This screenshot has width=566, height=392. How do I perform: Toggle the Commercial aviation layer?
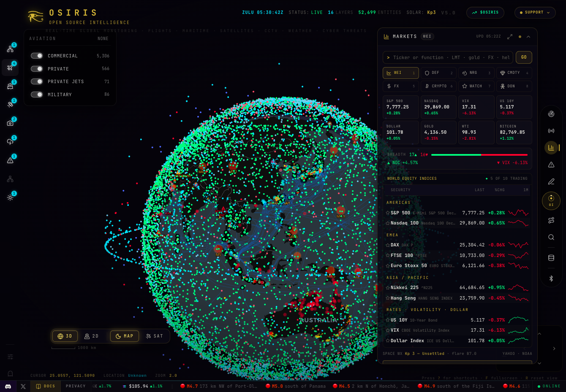[37, 56]
